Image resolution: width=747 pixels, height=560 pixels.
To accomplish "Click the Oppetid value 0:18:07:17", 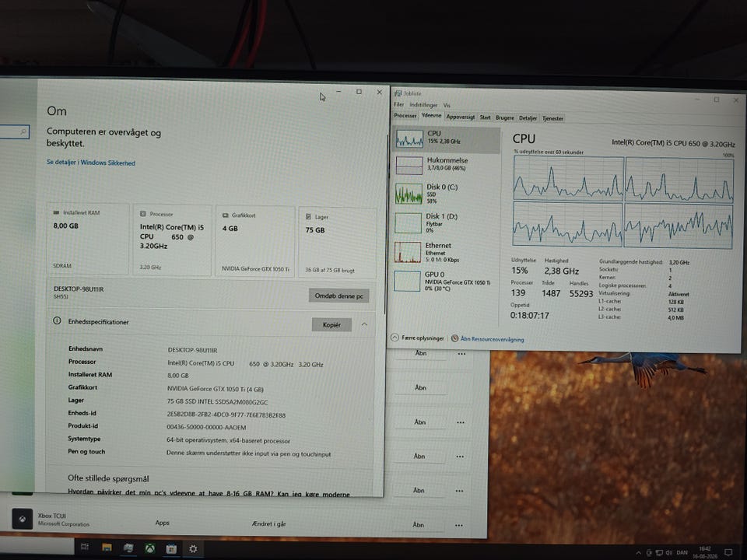I will [529, 315].
